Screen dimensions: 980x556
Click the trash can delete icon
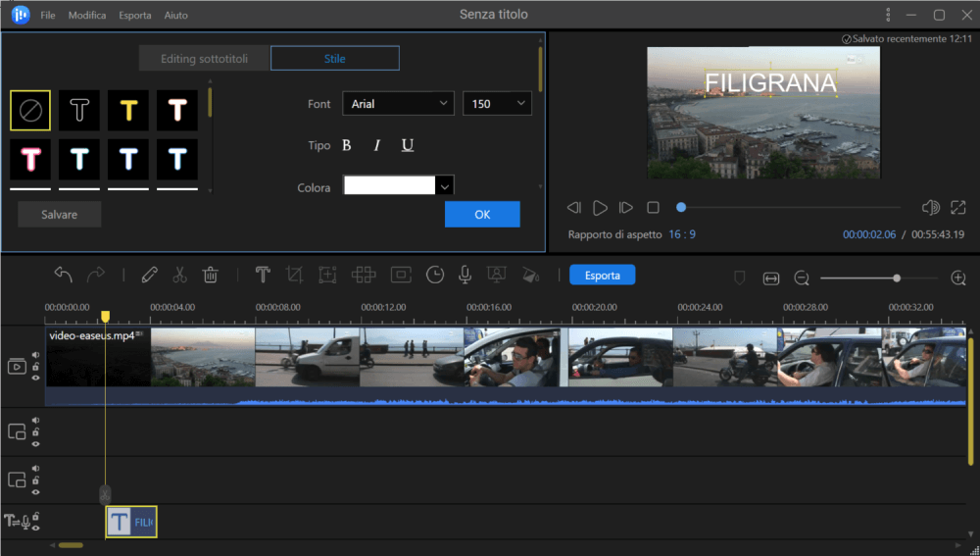click(x=211, y=275)
